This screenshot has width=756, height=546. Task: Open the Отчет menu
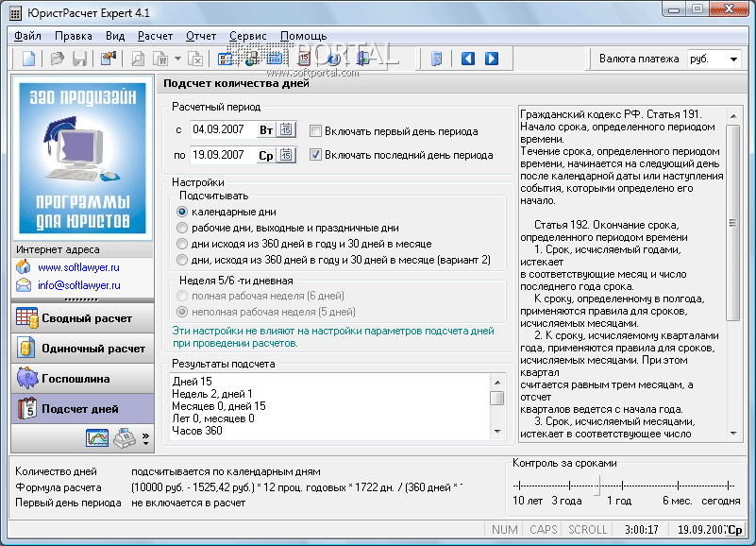(201, 36)
